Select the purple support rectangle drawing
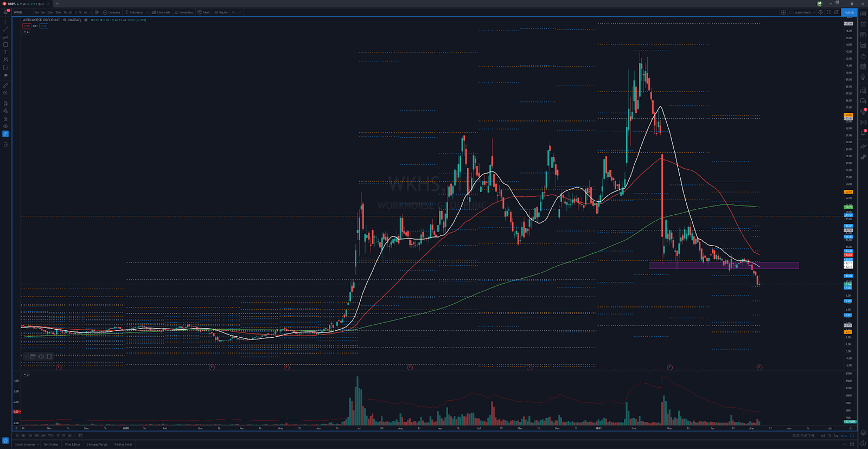 (x=724, y=265)
